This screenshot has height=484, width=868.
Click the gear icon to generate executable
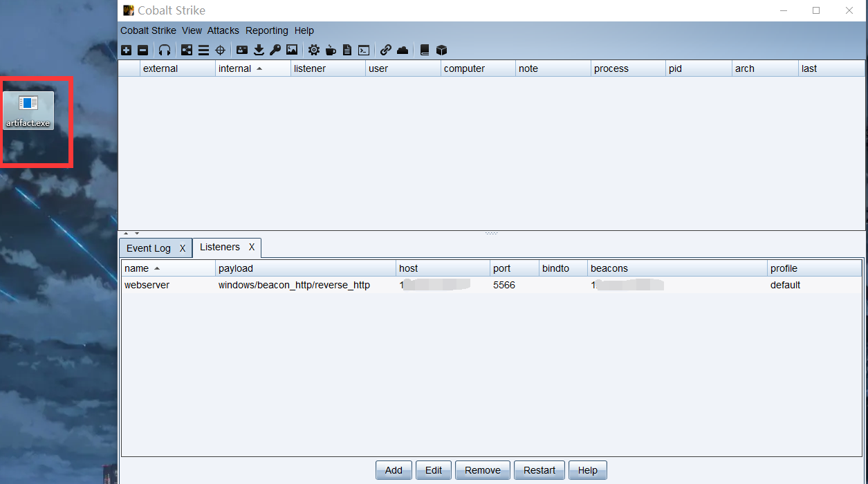(314, 50)
